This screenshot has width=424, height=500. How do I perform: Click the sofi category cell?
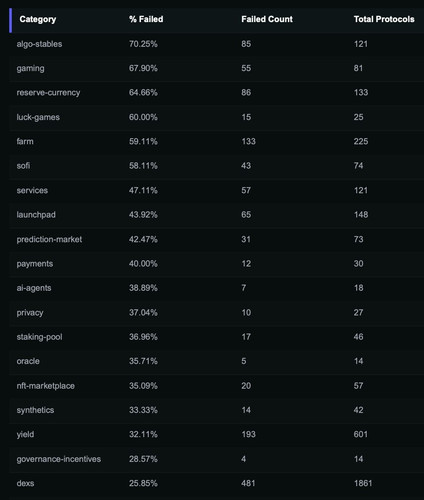(x=23, y=166)
